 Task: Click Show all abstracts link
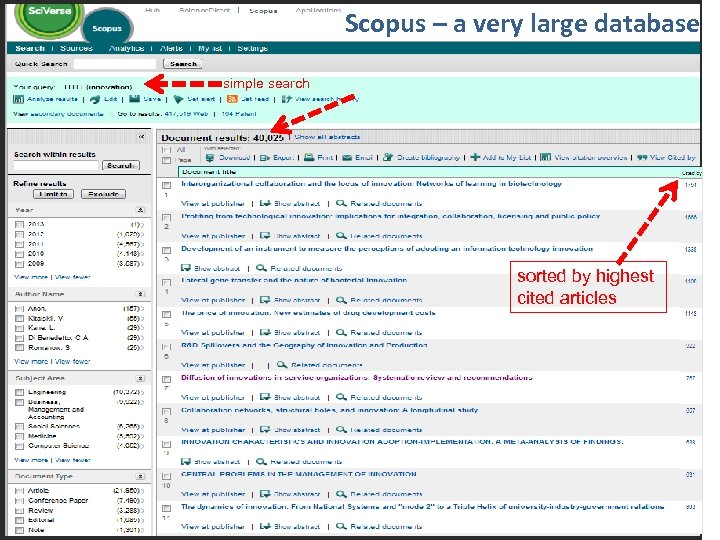point(327,137)
